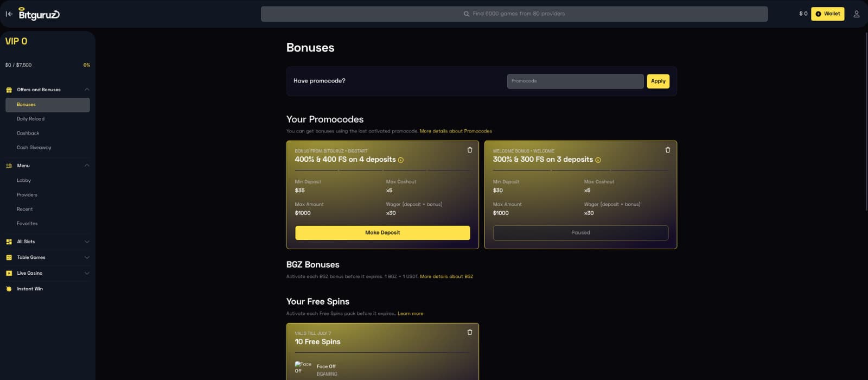Click the $ 0 balance in the header
The width and height of the screenshot is (868, 380).
[803, 14]
